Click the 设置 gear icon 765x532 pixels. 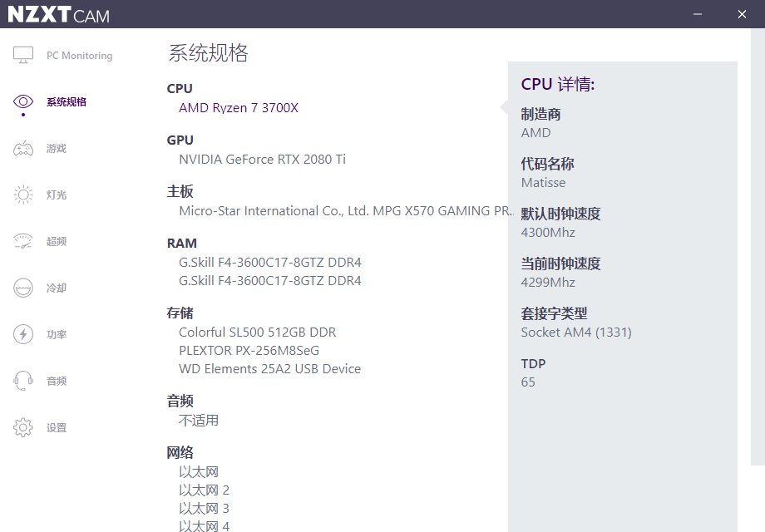pyautogui.click(x=23, y=428)
